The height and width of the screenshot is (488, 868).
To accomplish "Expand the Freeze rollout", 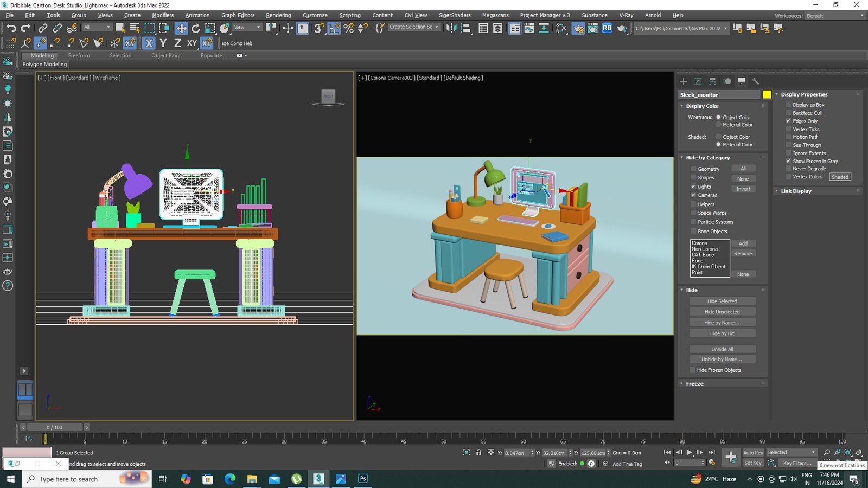I will [x=694, y=383].
